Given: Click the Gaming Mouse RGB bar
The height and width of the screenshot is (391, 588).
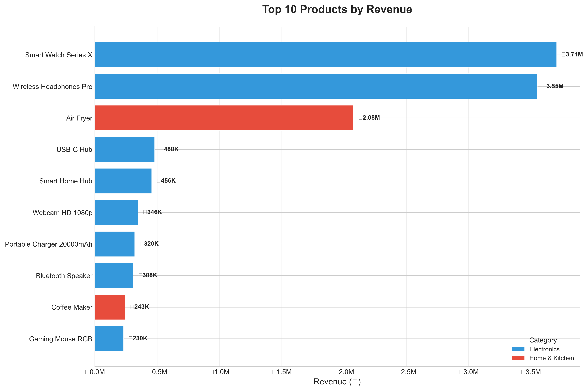Looking at the screenshot, I should 109,339.
